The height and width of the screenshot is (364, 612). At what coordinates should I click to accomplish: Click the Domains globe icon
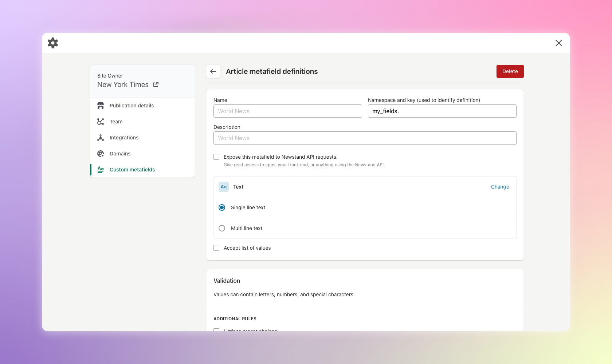101,154
